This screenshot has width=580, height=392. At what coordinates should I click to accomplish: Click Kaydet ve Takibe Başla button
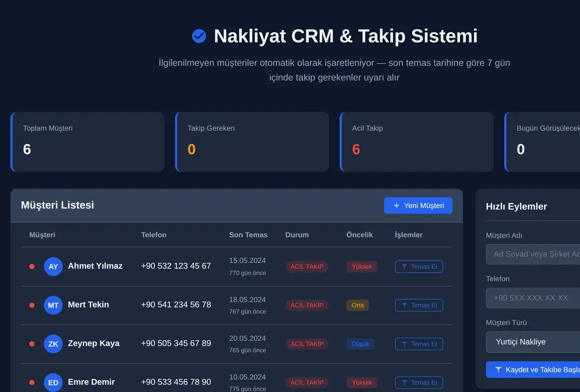click(533, 370)
